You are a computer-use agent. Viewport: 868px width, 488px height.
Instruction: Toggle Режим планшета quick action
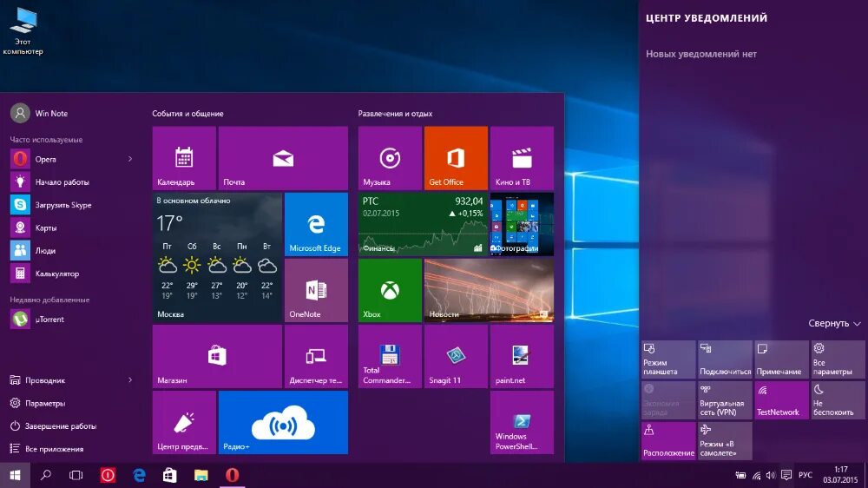[668, 359]
